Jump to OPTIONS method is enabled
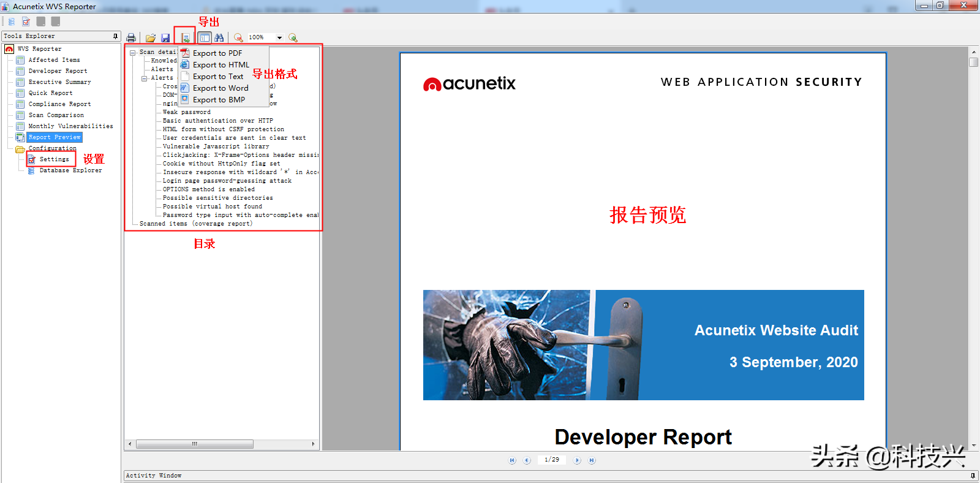 208,189
